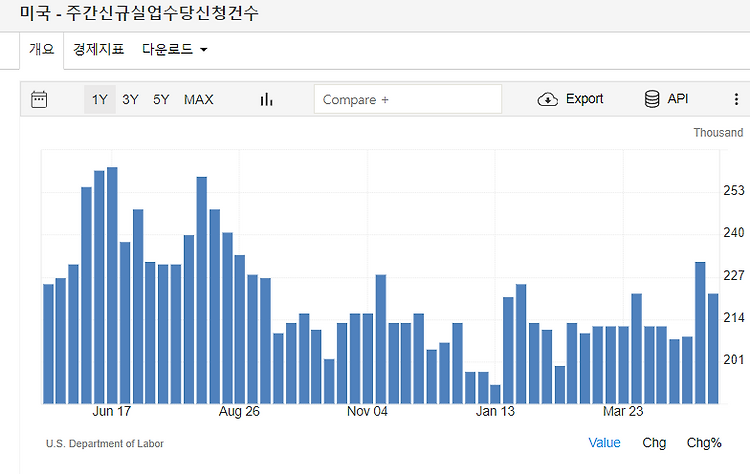750x474 pixels.
Task: Click the API button label
Action: 677,99
